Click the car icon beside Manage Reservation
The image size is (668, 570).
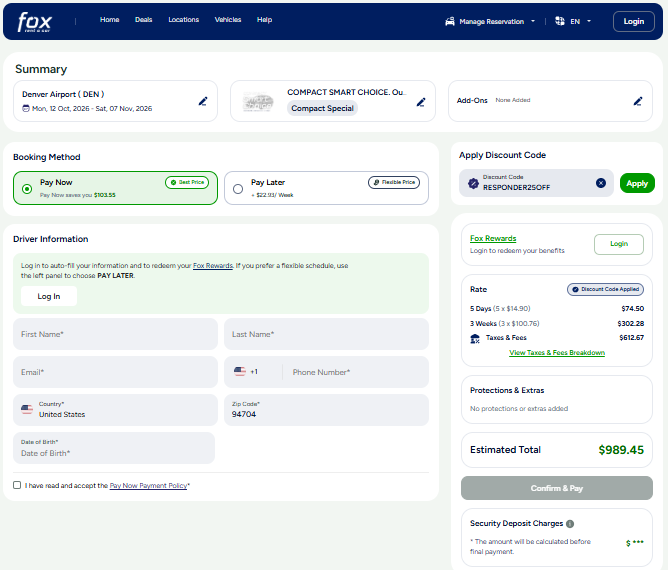tap(450, 21)
